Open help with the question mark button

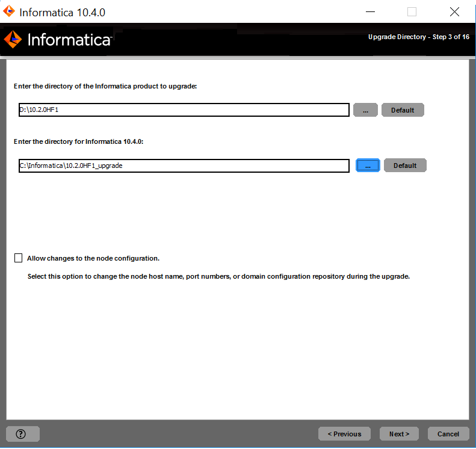click(22, 433)
